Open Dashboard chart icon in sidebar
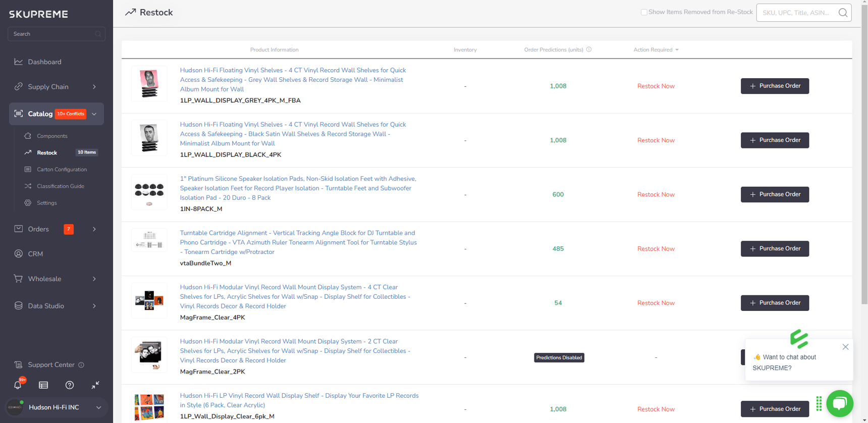The width and height of the screenshot is (868, 423). pyautogui.click(x=19, y=62)
